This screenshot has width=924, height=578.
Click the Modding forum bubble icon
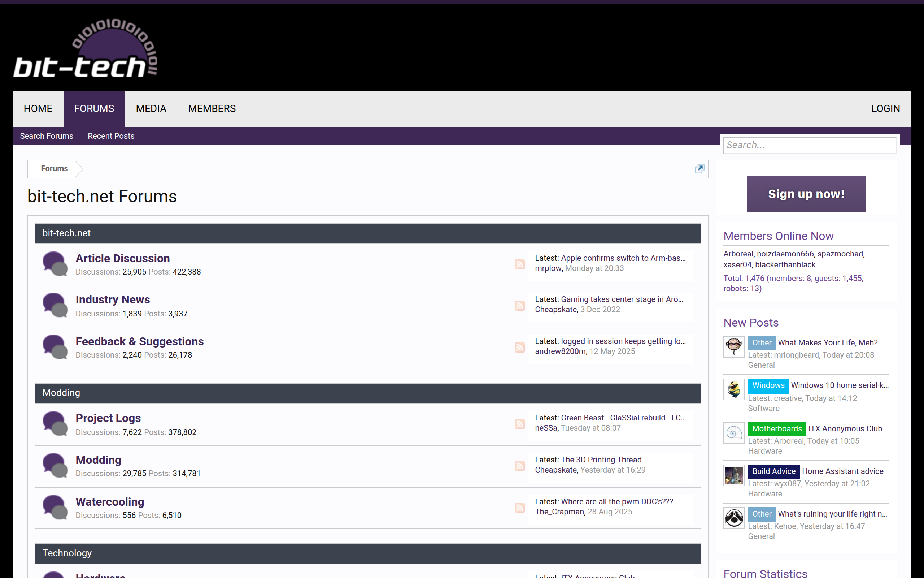[55, 466]
